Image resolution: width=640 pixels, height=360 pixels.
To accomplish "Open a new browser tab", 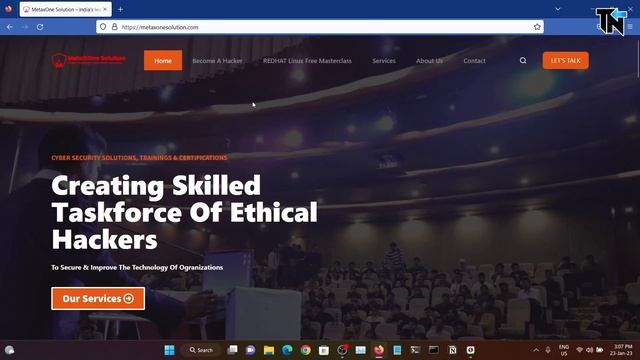I will pos(120,9).
